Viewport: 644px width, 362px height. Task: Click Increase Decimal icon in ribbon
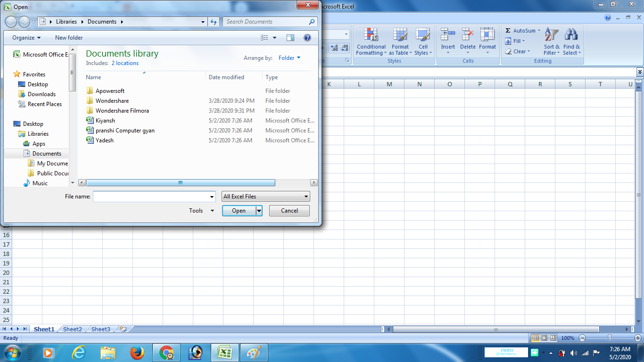[x=334, y=48]
